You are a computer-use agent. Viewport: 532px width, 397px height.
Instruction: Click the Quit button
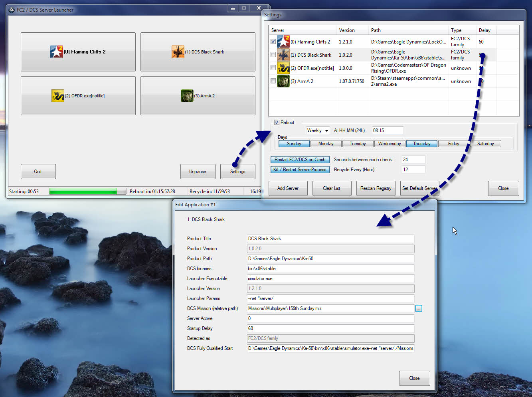click(x=38, y=172)
